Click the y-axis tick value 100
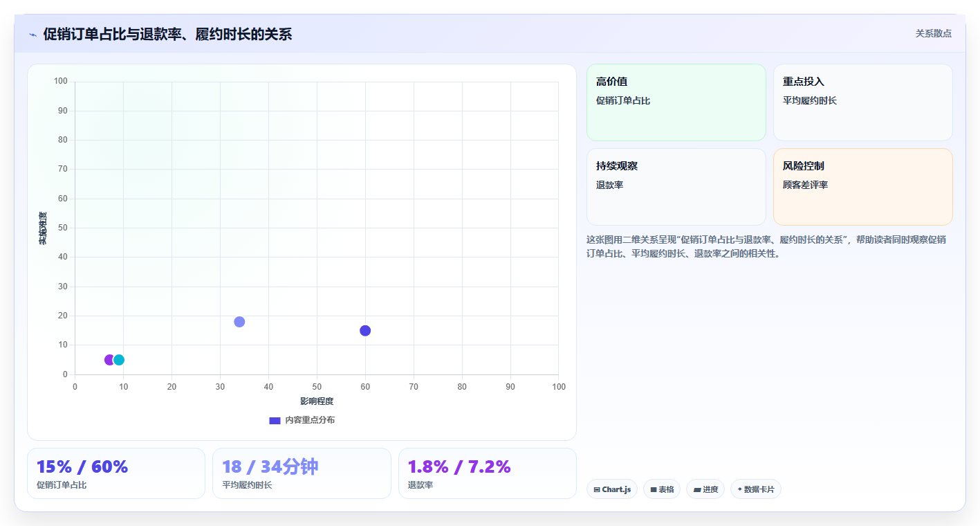This screenshot has height=526, width=980. coord(61,82)
